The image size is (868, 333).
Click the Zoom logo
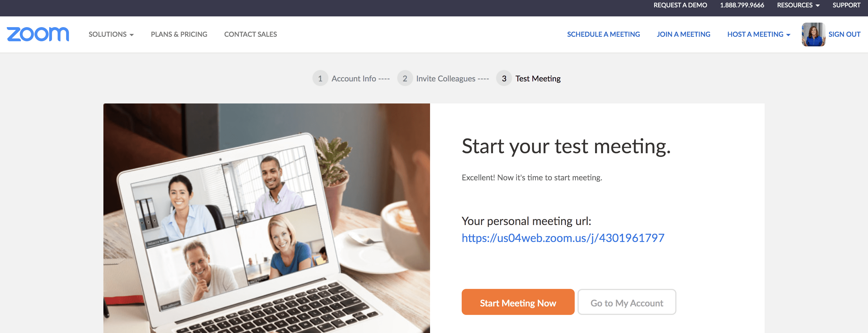pyautogui.click(x=38, y=34)
